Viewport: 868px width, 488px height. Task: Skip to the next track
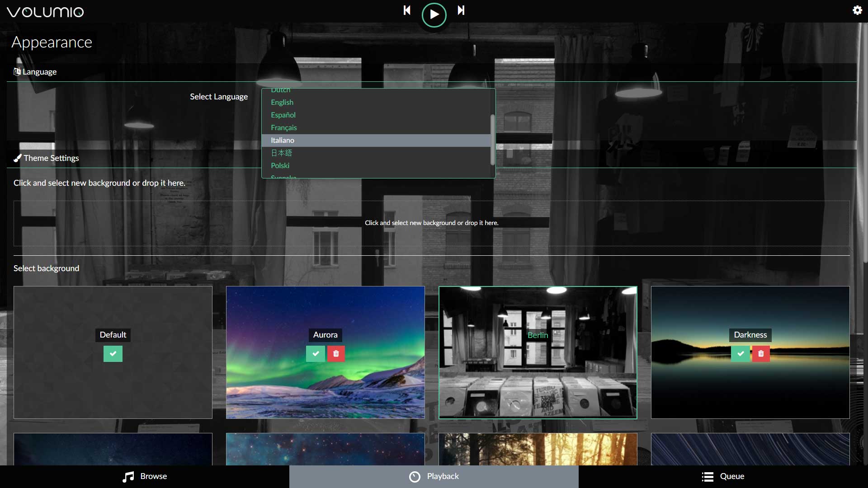(461, 10)
